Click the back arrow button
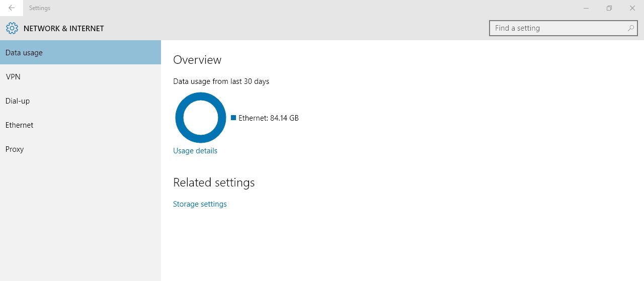This screenshot has height=281, width=644. click(x=12, y=8)
